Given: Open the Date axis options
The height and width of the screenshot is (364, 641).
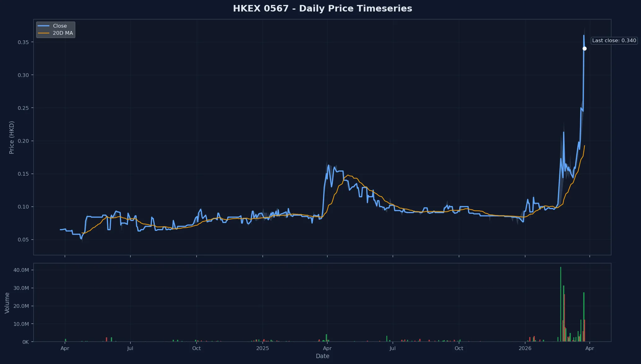Looking at the screenshot, I should pos(322,356).
